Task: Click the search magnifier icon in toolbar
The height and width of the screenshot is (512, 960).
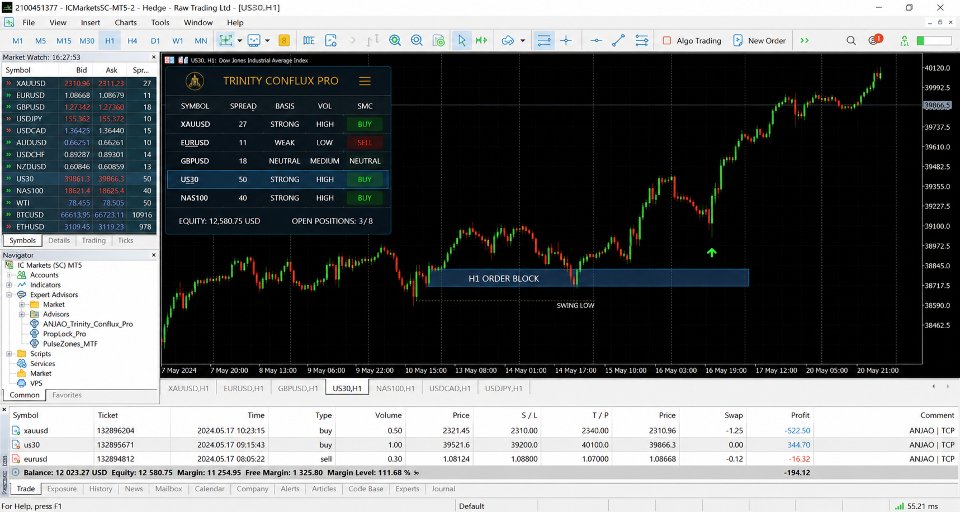Action: click(851, 40)
